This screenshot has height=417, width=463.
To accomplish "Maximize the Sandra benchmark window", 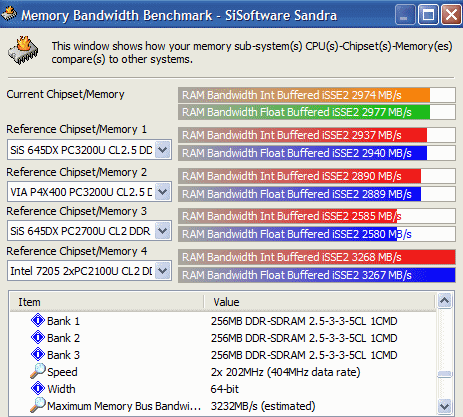I will tap(428, 15).
